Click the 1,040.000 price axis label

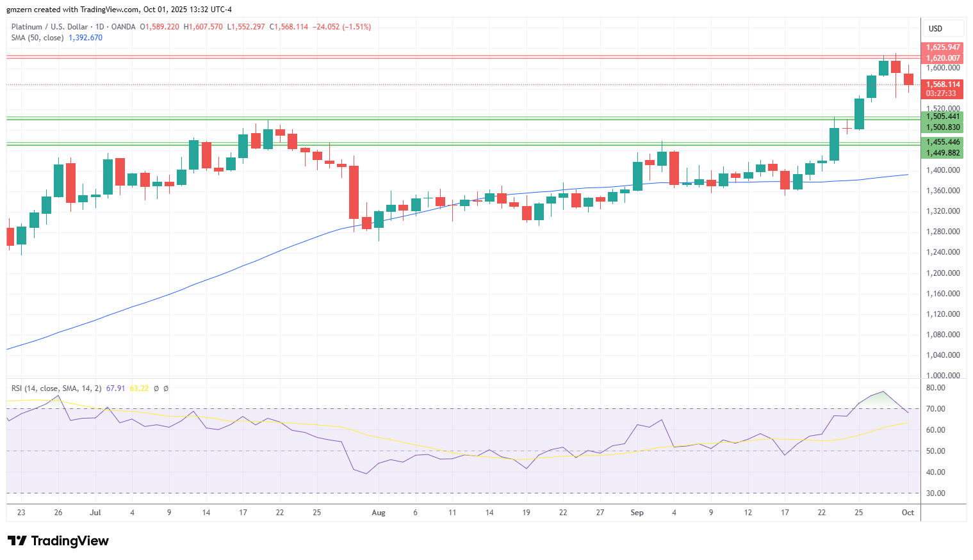[x=943, y=355]
